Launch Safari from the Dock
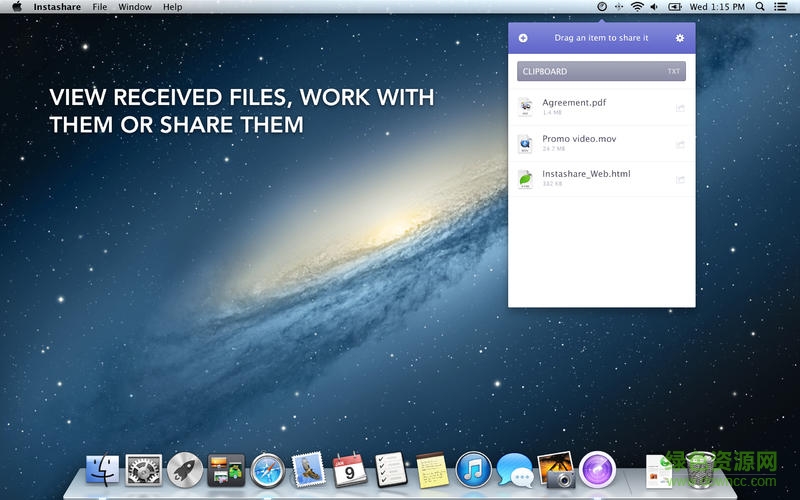 [x=268, y=468]
